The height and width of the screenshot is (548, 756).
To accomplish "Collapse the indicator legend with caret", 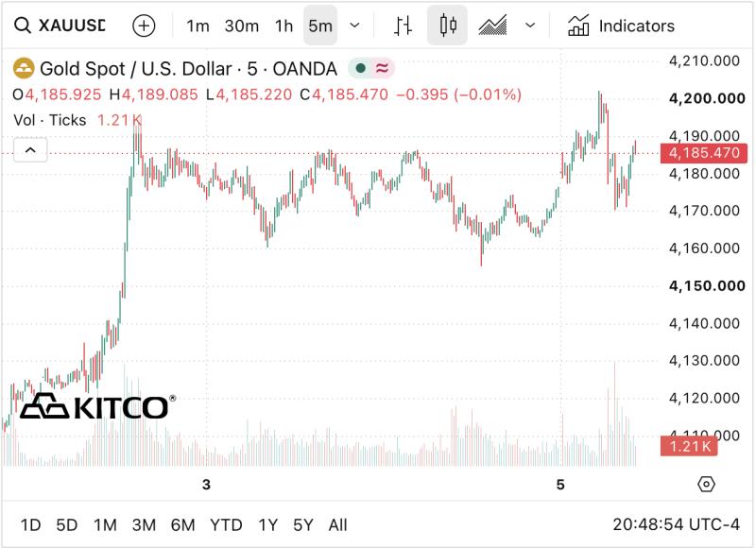I will point(30,150).
